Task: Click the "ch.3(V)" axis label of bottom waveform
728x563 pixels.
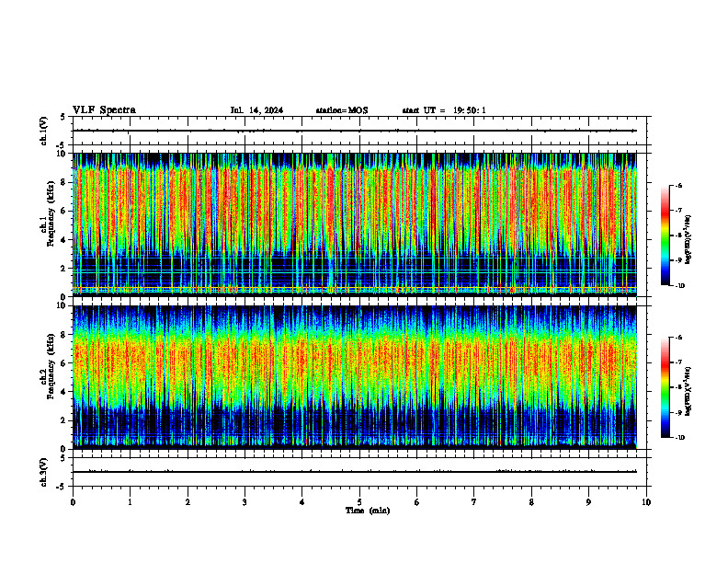Action: [43, 472]
